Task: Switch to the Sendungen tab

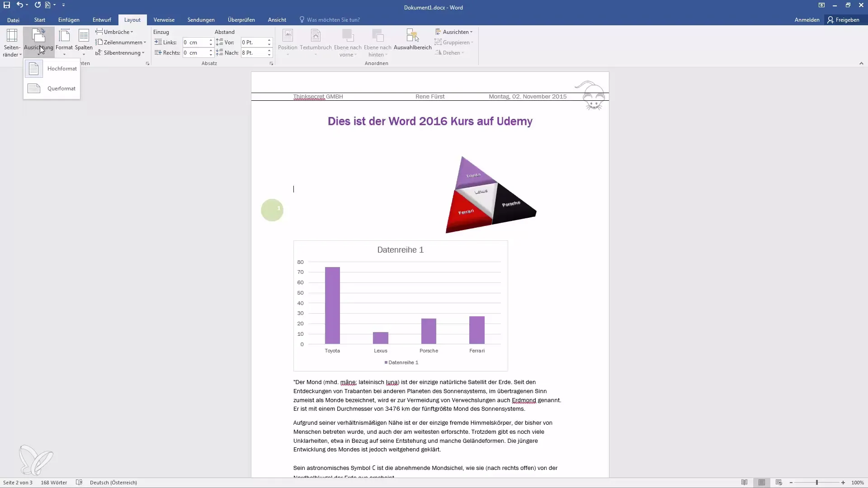Action: pos(201,20)
